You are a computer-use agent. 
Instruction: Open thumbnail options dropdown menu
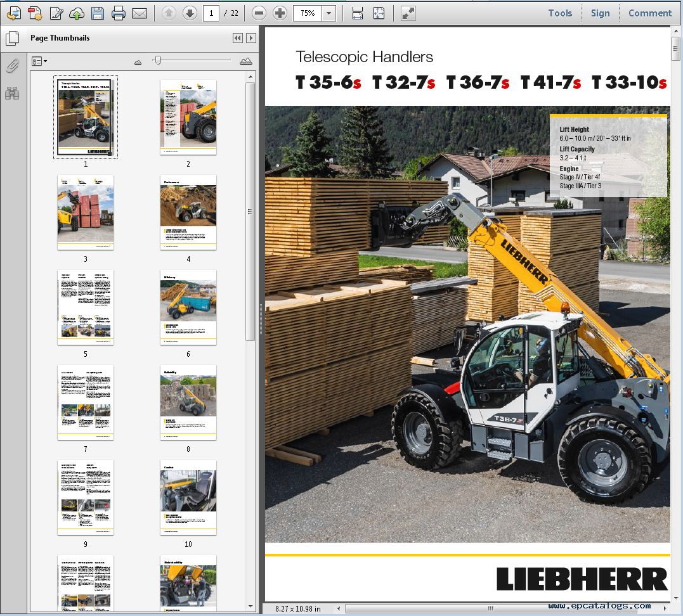pos(39,61)
